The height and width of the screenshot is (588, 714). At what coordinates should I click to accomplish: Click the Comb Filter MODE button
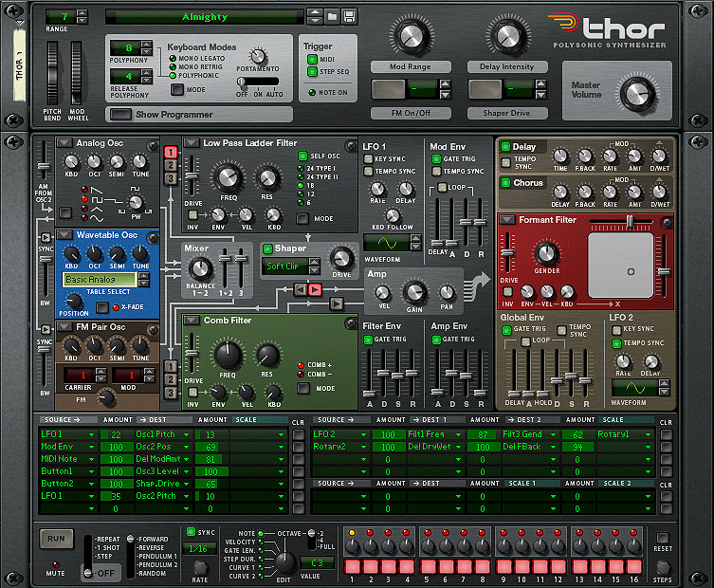pos(303,388)
